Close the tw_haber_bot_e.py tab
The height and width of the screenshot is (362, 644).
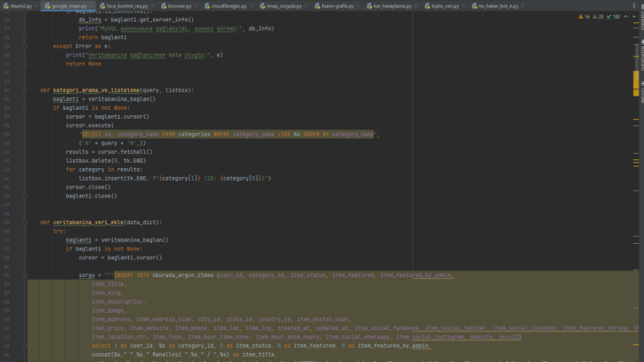click(x=523, y=6)
